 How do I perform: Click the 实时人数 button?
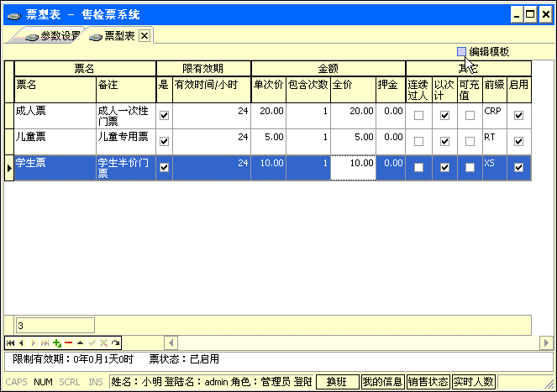click(473, 382)
